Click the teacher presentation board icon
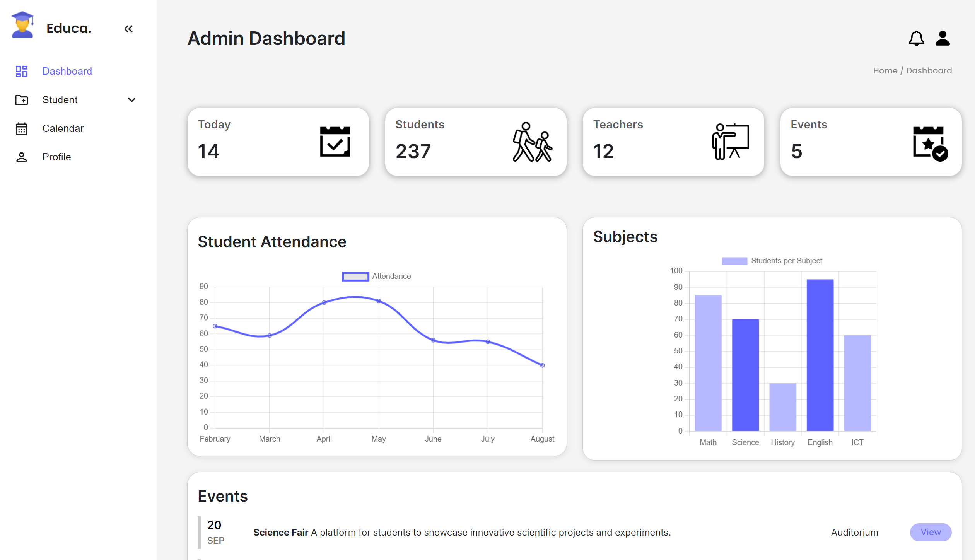 [x=730, y=142]
